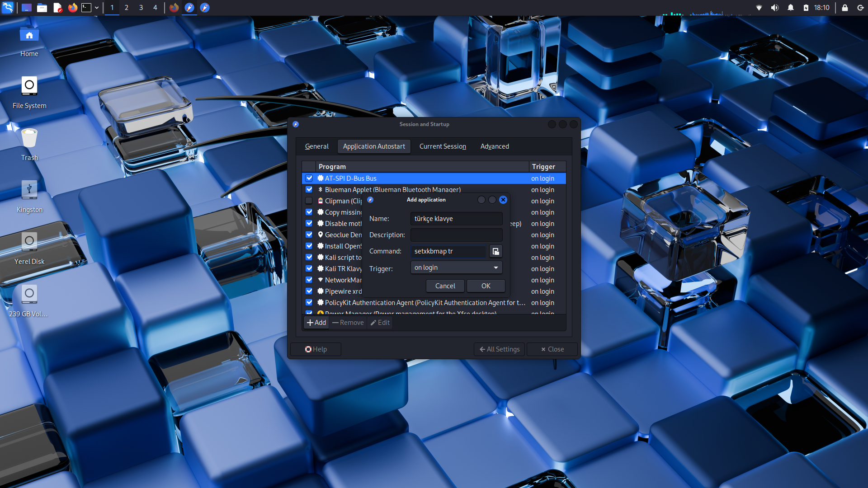The width and height of the screenshot is (868, 488).
Task: Activate the highlighted rocket window in the taskbar
Action: 189,8
